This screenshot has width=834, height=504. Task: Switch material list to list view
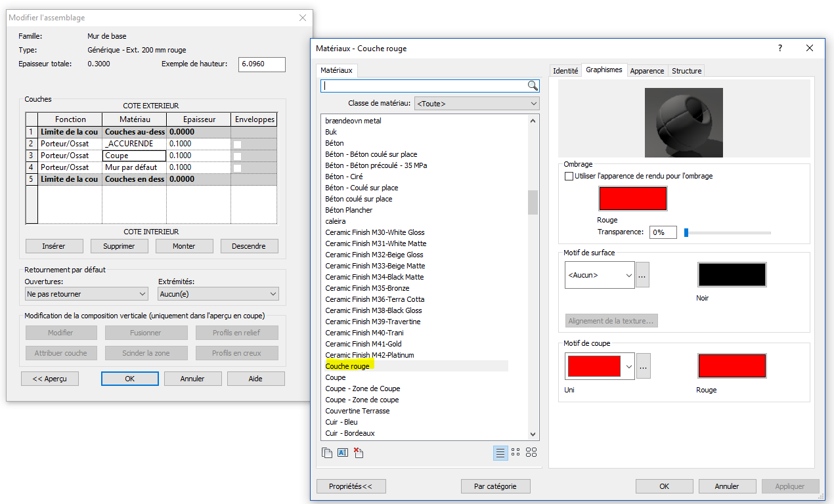click(x=500, y=452)
